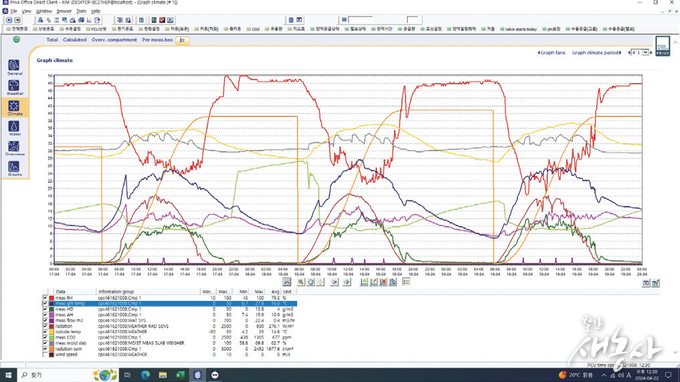The height and width of the screenshot is (382, 680).
Task: Open the Tools menu
Action: [81, 11]
